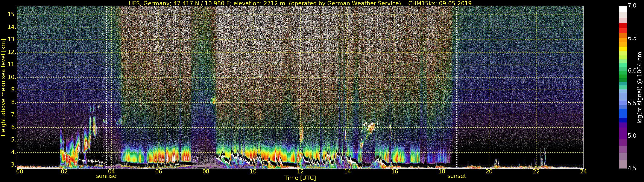Click the time axis tick '16'
Viewport: 644px width, 182px height.
pyautogui.click(x=395, y=172)
